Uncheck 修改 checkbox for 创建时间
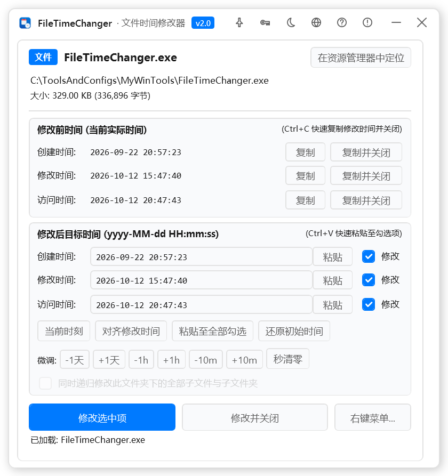The width and height of the screenshot is (448, 476). pyautogui.click(x=369, y=256)
